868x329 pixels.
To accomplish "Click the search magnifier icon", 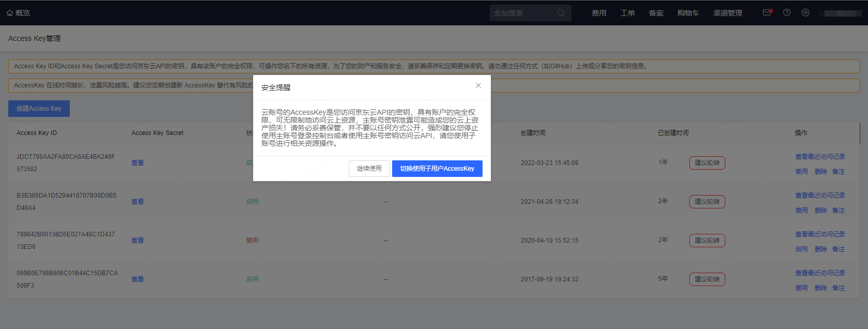I will [x=561, y=13].
